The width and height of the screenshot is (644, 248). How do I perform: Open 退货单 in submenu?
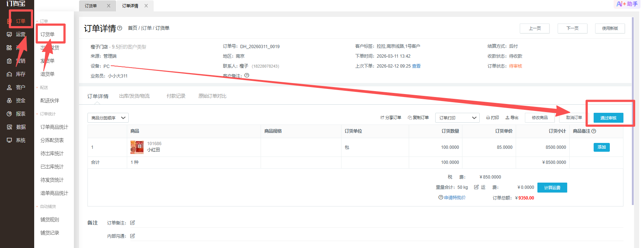click(47, 74)
